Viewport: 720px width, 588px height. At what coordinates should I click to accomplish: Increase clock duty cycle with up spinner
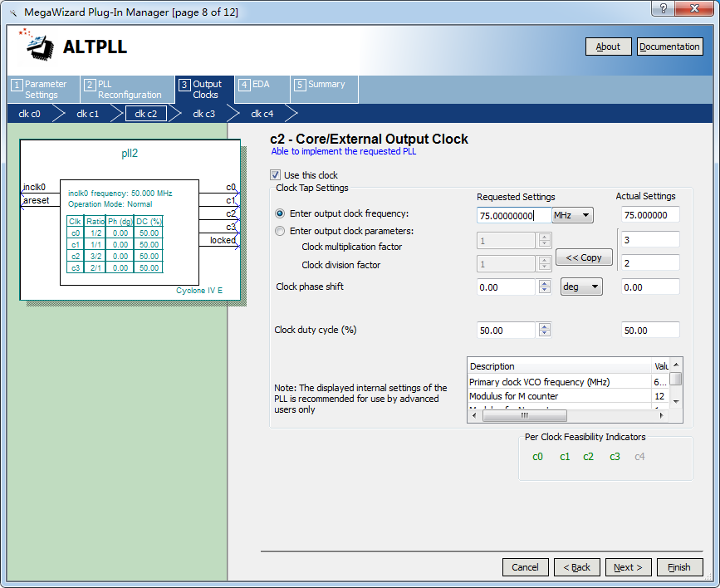(545, 326)
